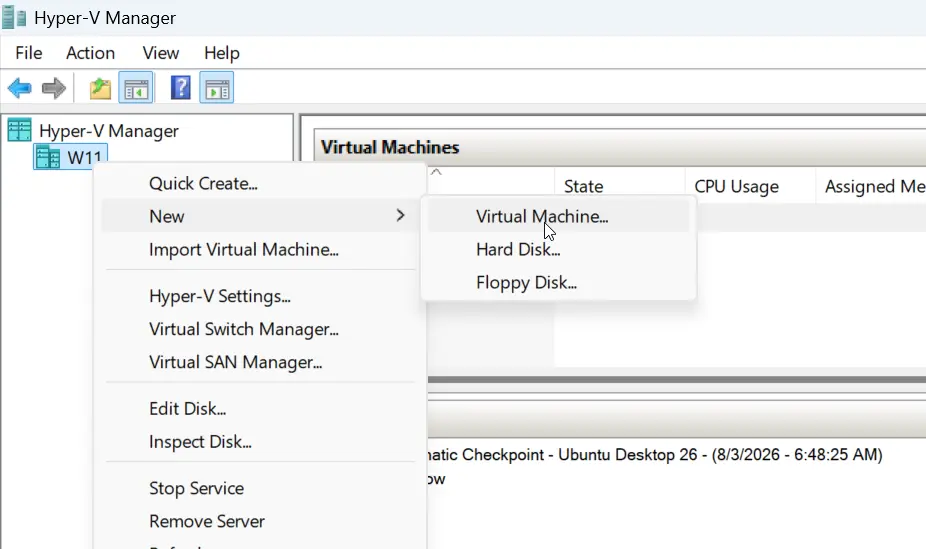This screenshot has height=549, width=926.
Task: Click the Virtual Machines panel heading
Action: (x=390, y=147)
